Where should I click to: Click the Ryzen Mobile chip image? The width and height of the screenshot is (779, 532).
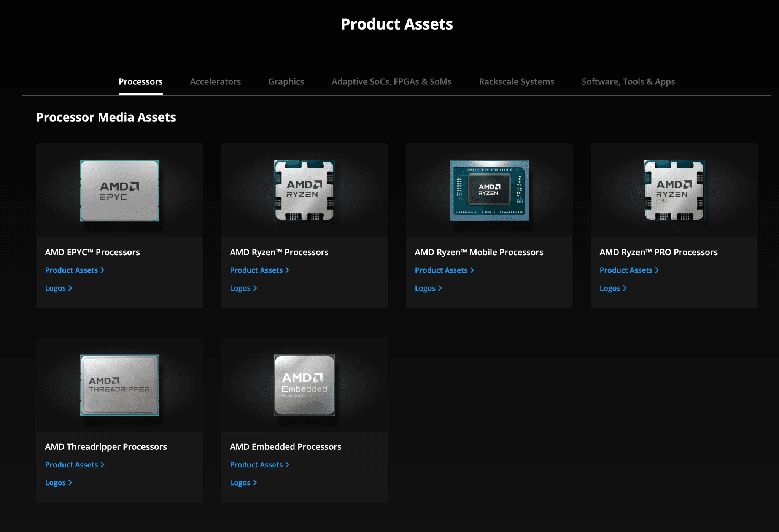coord(489,191)
